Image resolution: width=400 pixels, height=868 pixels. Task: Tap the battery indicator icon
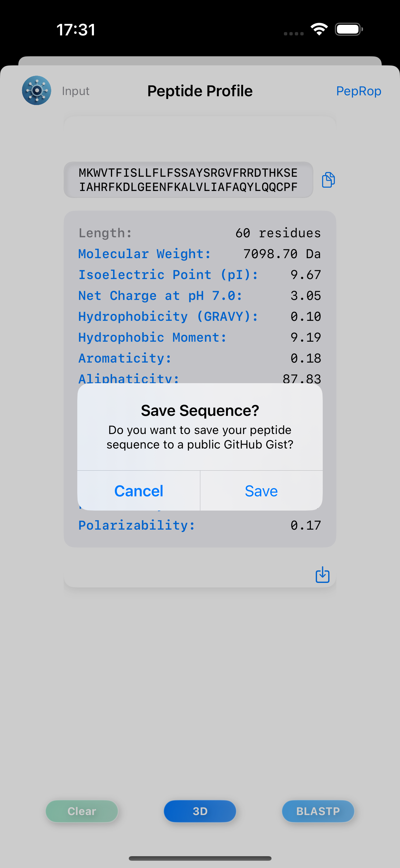tap(349, 29)
